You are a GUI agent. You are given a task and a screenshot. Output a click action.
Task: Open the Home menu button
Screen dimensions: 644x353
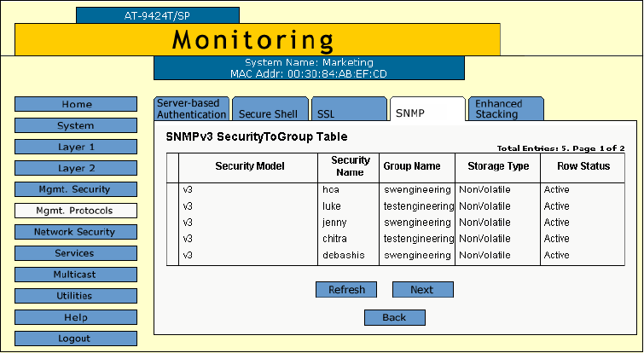click(76, 104)
